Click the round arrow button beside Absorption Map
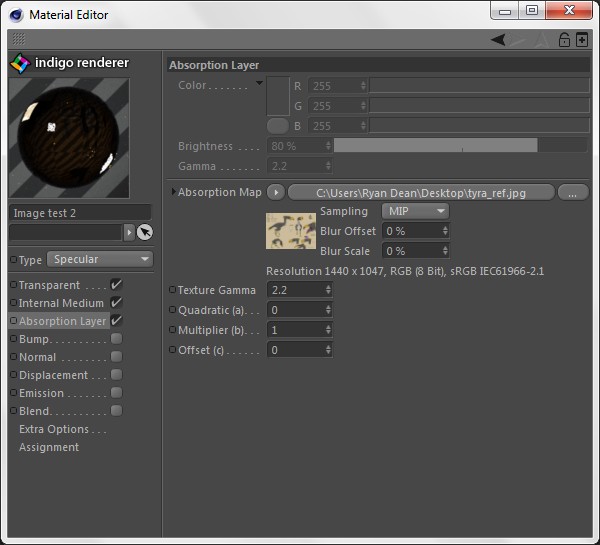 276,192
